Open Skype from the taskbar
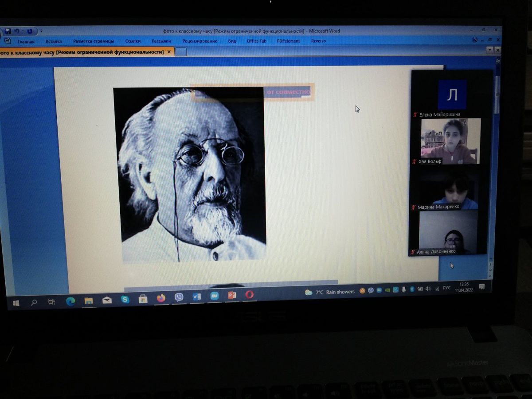Viewport: 532px width, 399px height. tap(125, 300)
